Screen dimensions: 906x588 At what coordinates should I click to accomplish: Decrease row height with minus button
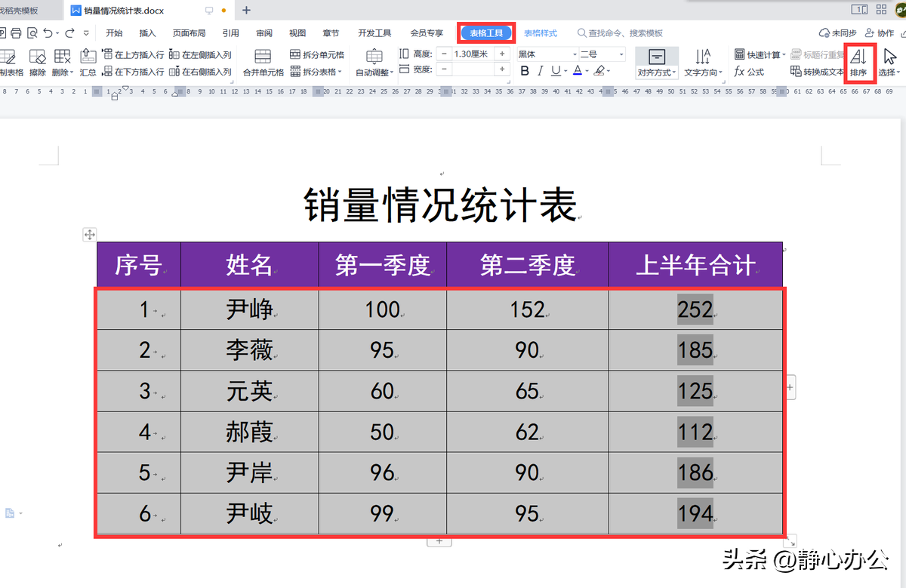444,54
